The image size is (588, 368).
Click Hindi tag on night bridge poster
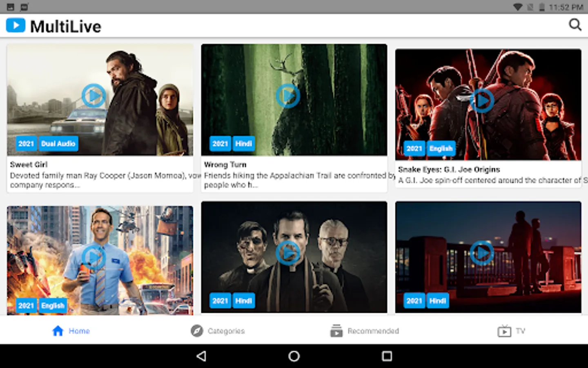tap(438, 301)
